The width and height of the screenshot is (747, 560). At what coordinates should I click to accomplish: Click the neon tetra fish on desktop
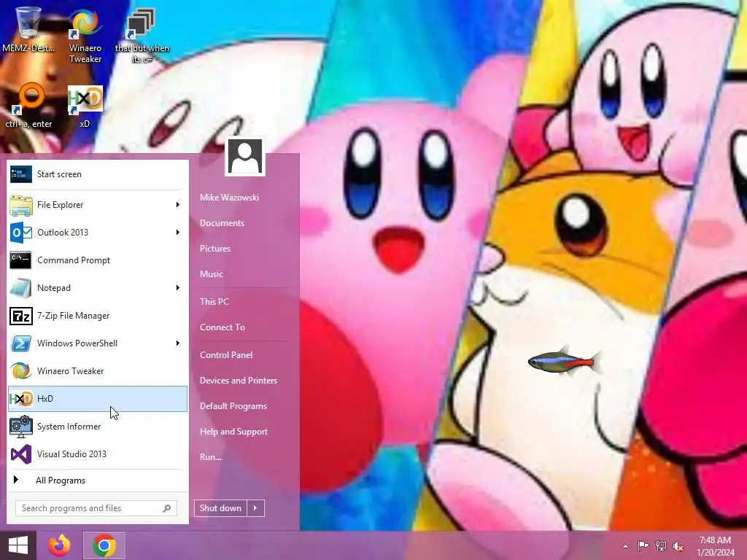pos(563,362)
